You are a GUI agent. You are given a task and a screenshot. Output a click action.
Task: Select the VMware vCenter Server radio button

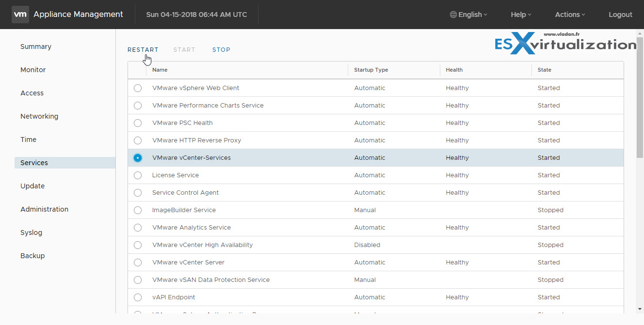138,263
